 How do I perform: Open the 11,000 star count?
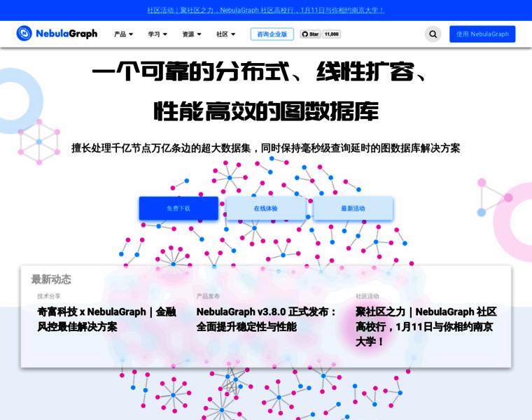click(x=332, y=34)
